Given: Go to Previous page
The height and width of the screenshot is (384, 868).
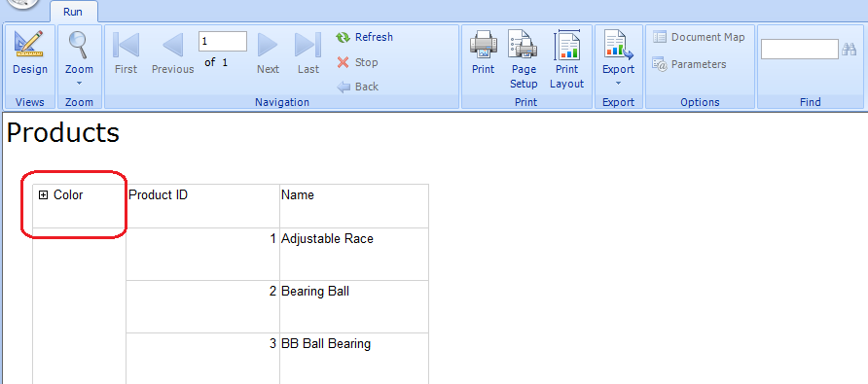Looking at the screenshot, I should (172, 53).
